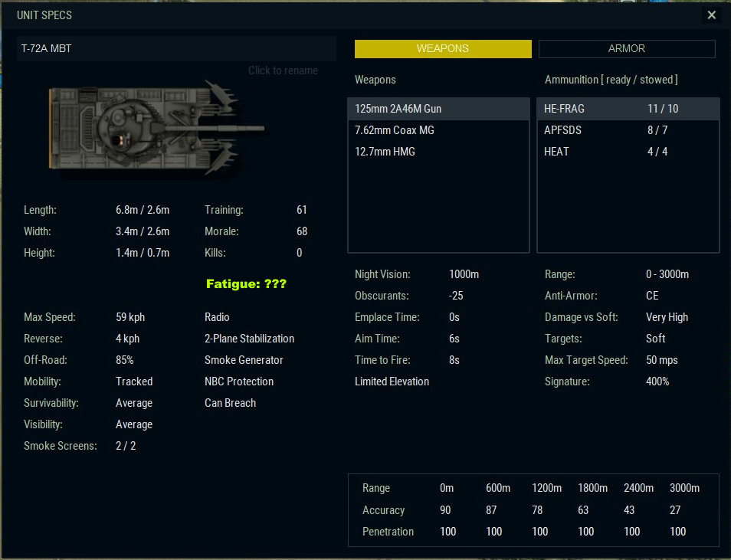Click the Targets value Soft
The width and height of the screenshot is (731, 560).
click(x=655, y=339)
